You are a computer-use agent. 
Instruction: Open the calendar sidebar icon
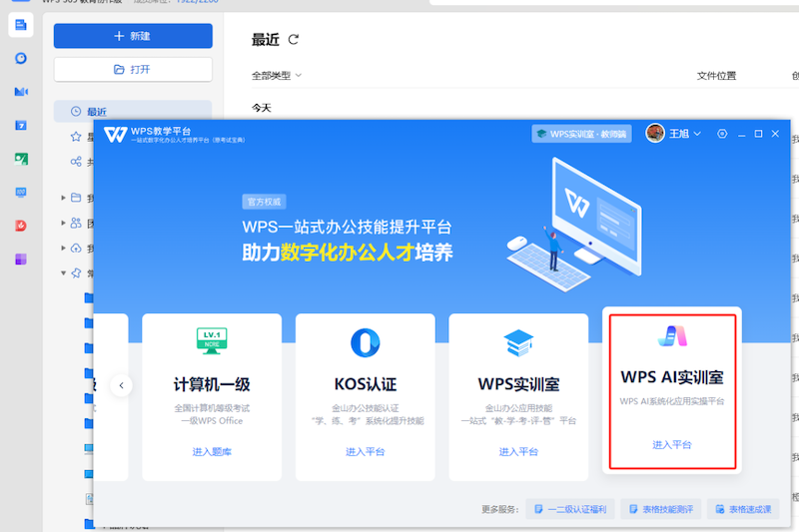pos(21,125)
